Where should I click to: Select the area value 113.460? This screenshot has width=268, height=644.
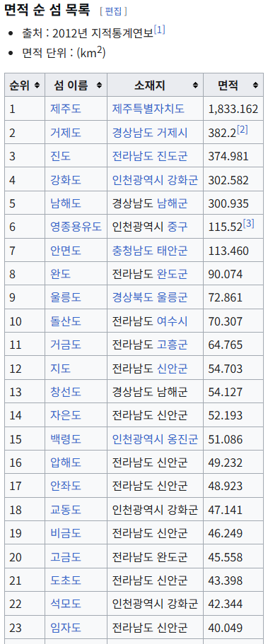[x=228, y=251]
